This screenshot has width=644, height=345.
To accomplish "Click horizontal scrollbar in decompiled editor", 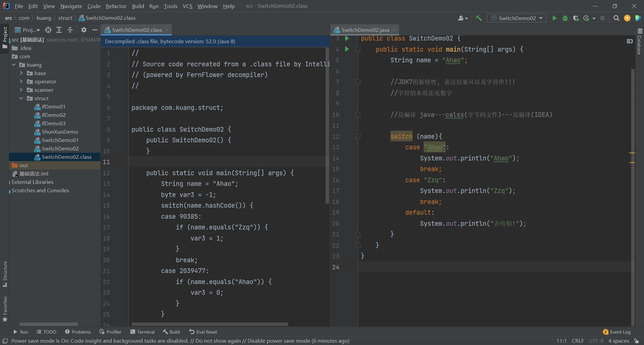I will coord(210,324).
